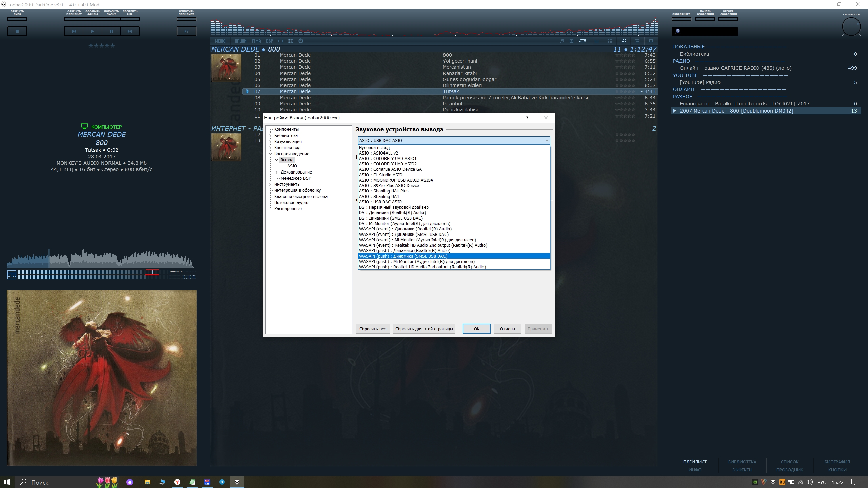Click the filmstrip icon next to DSP

pyautogui.click(x=281, y=41)
